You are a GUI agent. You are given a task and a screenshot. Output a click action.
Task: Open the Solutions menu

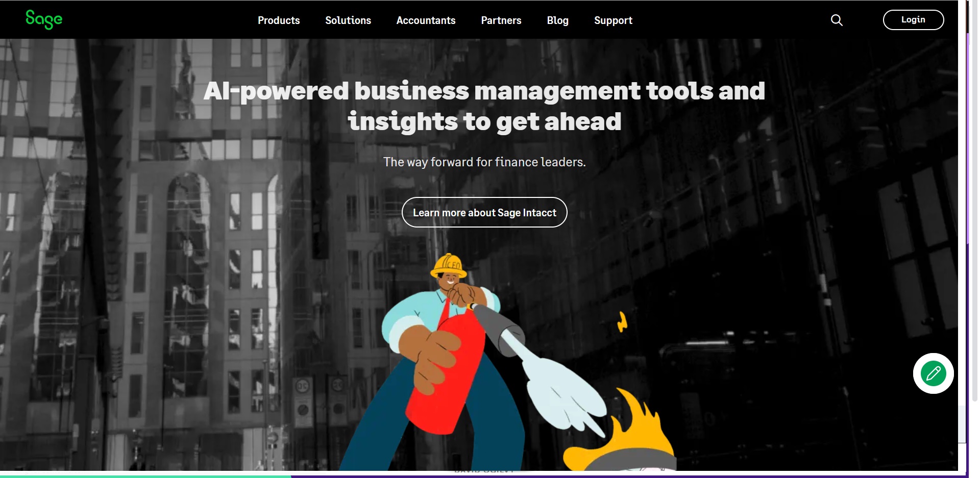[x=348, y=20]
